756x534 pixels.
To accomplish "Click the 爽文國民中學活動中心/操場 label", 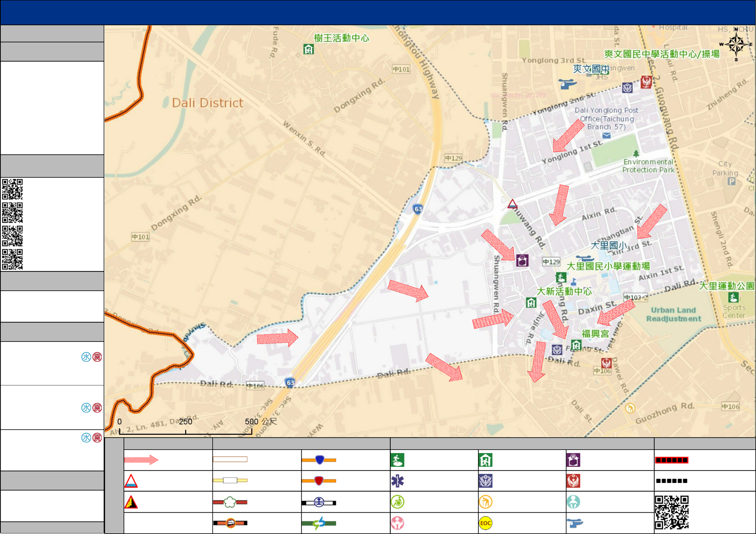I will [662, 54].
